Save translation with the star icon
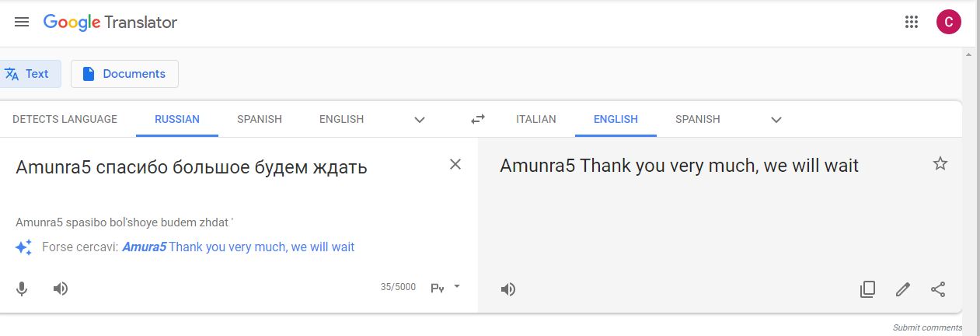The image size is (980, 336). [940, 163]
